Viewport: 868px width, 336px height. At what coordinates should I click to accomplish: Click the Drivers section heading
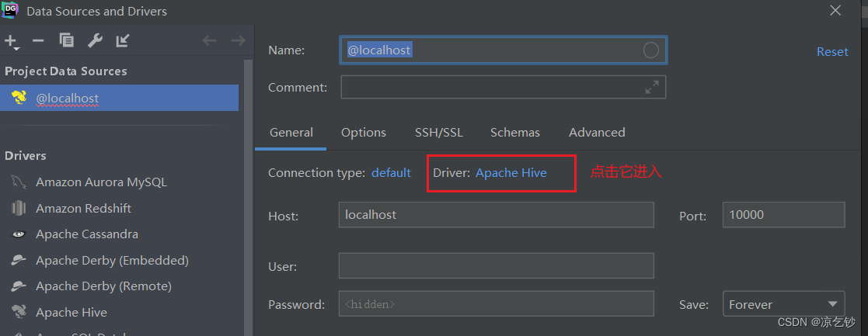(26, 156)
